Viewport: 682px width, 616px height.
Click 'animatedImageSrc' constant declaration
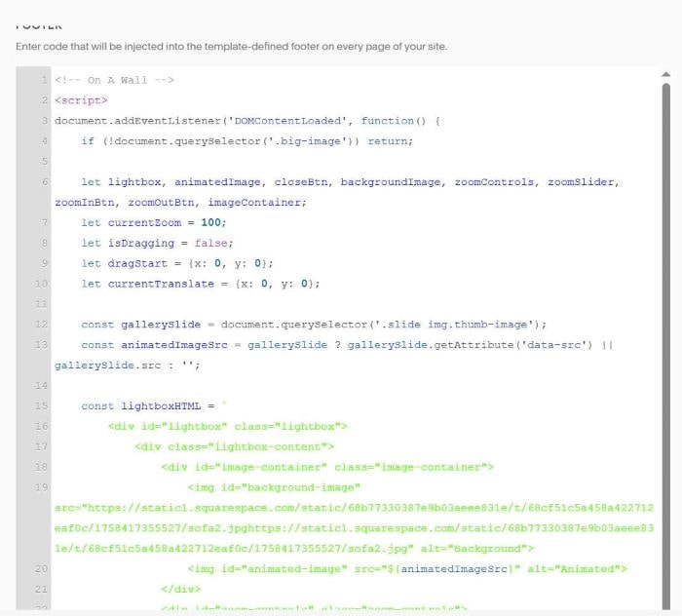click(x=347, y=345)
